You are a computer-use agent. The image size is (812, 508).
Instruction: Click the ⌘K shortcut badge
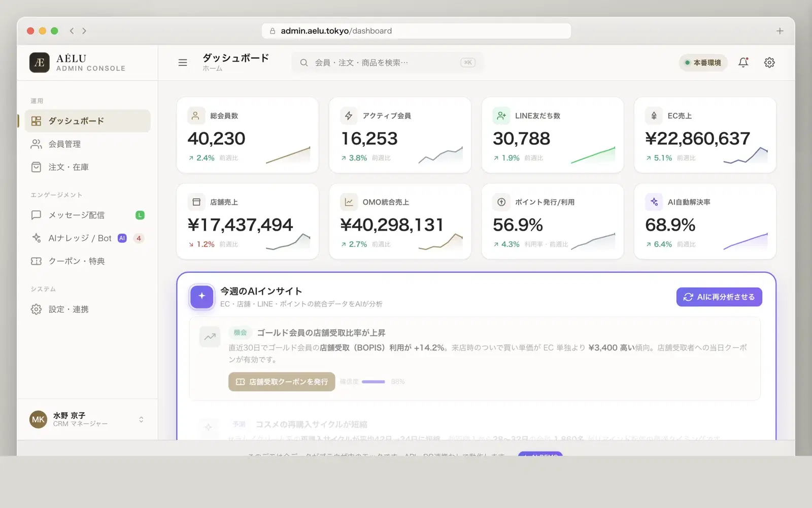coord(468,62)
